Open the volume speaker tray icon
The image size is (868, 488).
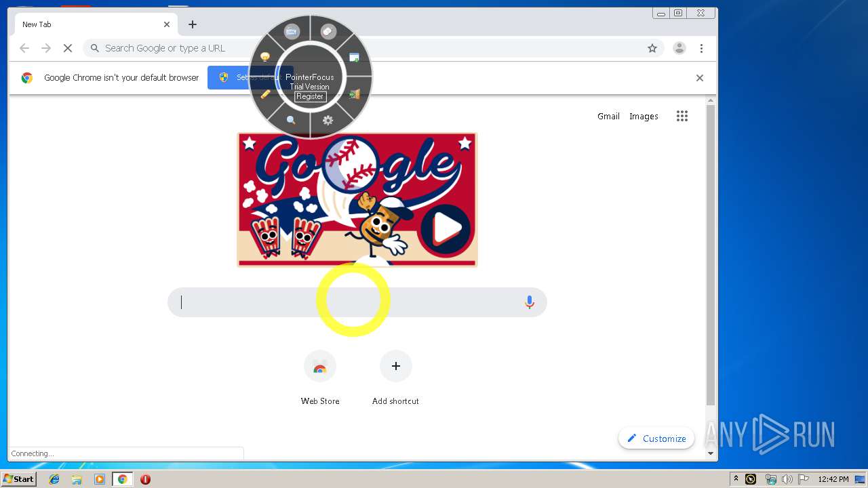click(x=788, y=479)
